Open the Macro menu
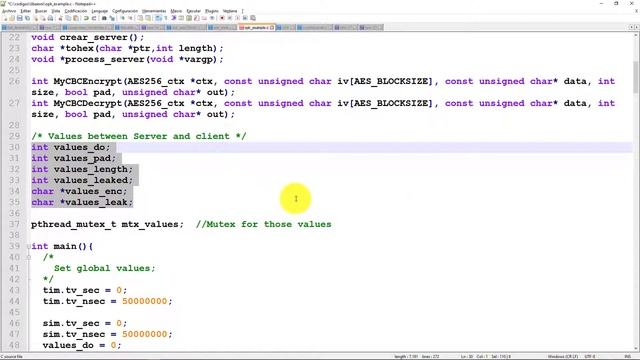The height and width of the screenshot is (360, 640). 176,11
